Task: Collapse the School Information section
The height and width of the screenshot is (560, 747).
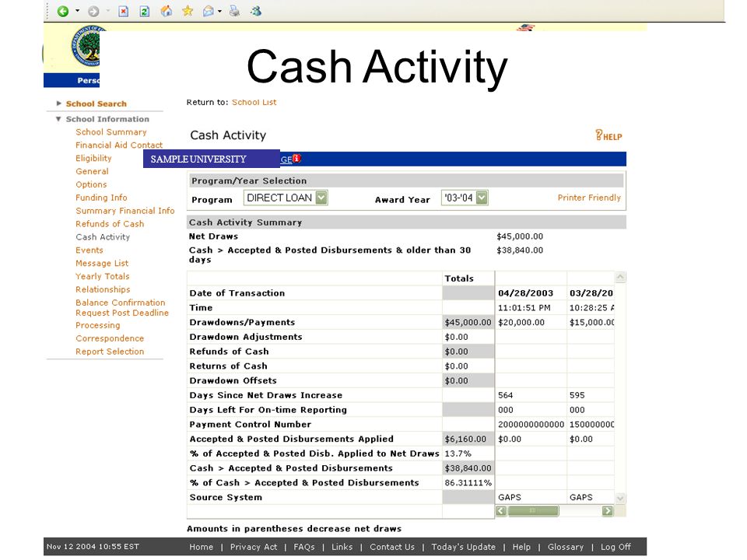Action: pyautogui.click(x=58, y=119)
